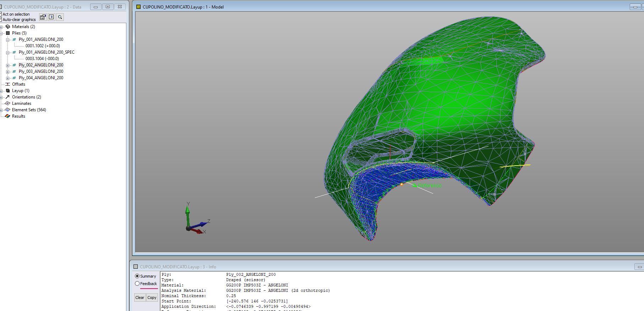Toggle the Auto-clear graphics checkbox
This screenshot has height=311, width=644.
click(1, 20)
